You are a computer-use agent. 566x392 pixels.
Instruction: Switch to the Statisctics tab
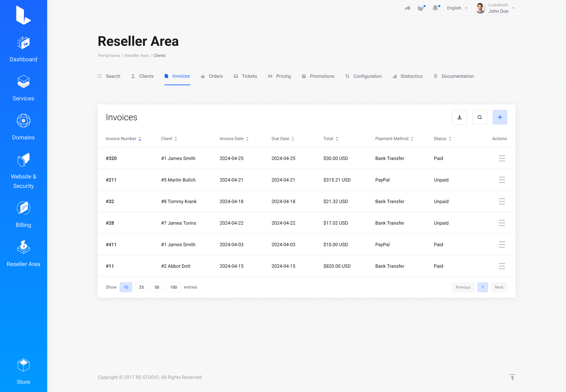pos(407,76)
